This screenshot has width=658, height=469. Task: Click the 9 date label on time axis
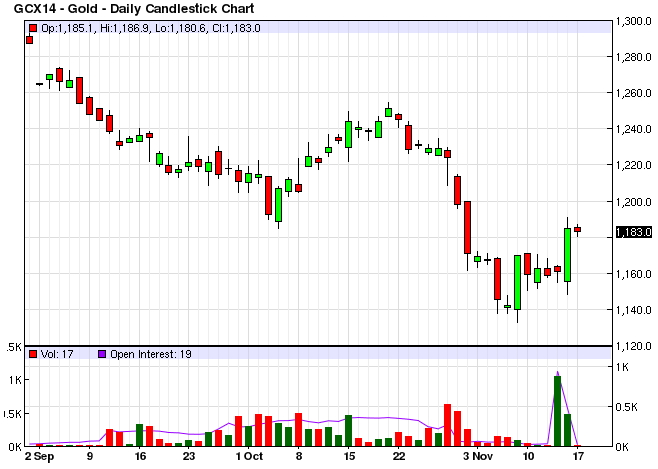90,456
